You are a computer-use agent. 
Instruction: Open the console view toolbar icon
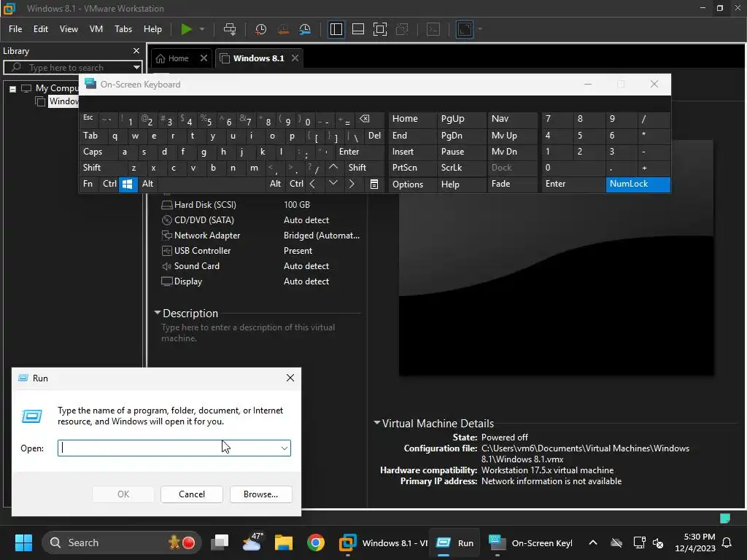pyautogui.click(x=433, y=29)
